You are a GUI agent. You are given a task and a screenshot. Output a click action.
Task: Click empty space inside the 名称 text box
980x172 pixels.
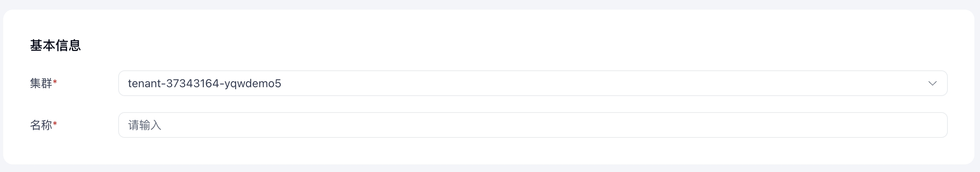coord(603,125)
